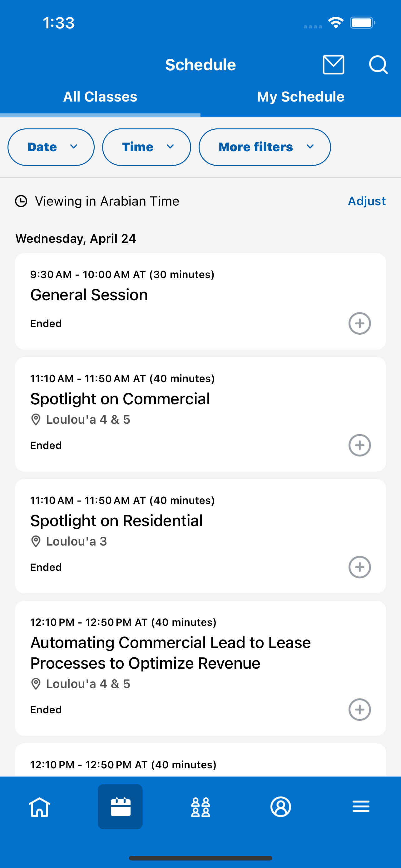Switch to the All Classes tab
Viewport: 401px width, 868px height.
coord(100,97)
